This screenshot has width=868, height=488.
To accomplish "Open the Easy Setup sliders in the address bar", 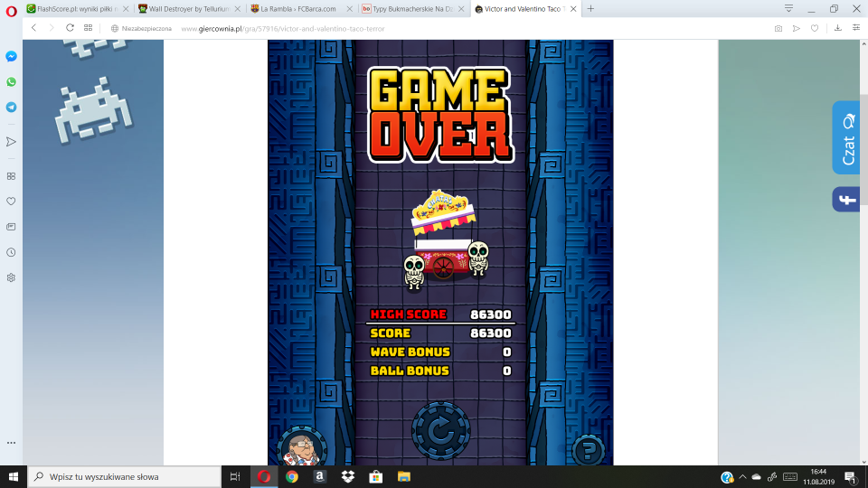I will click(855, 28).
